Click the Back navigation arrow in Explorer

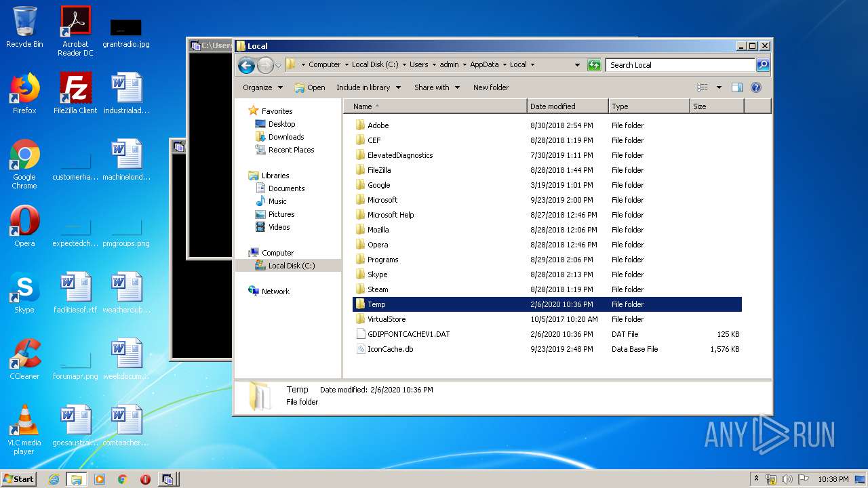246,65
